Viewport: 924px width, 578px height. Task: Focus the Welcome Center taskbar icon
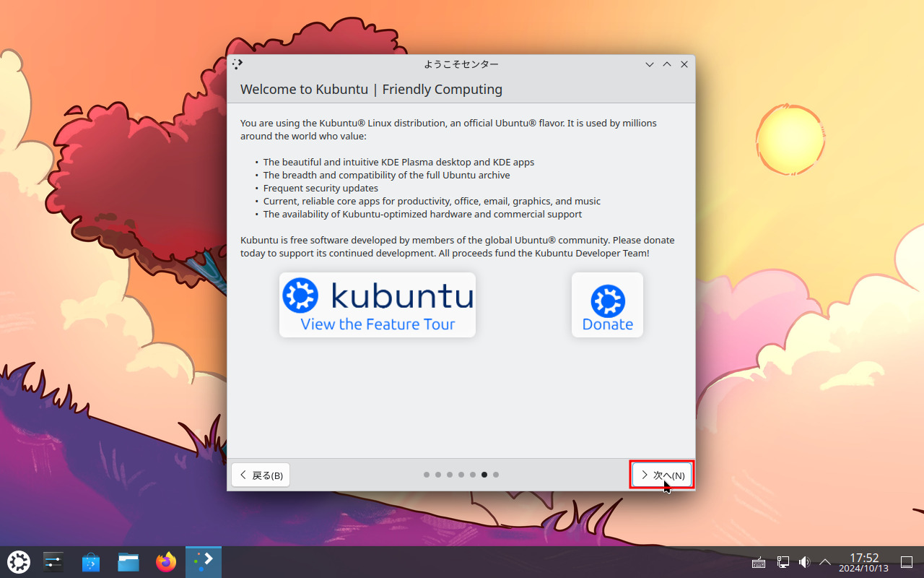point(203,561)
